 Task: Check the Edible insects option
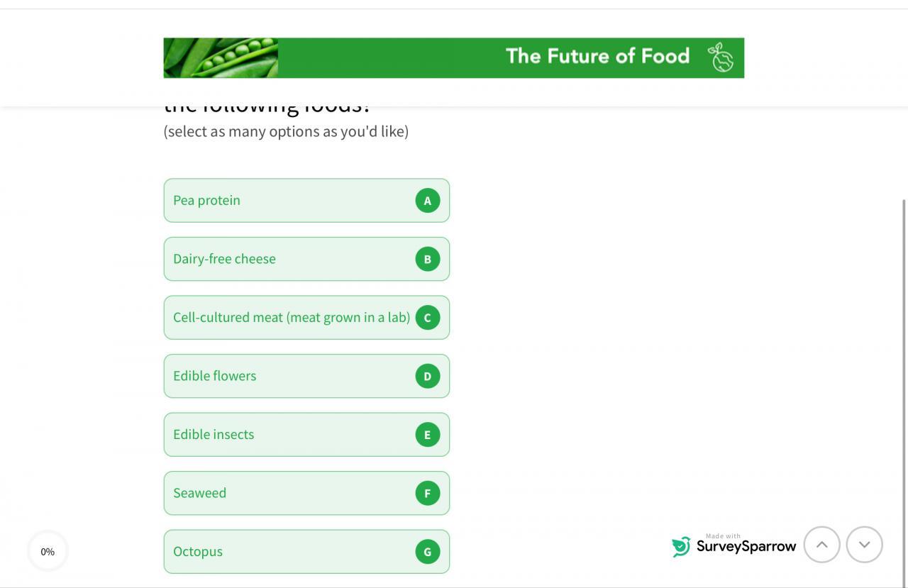pyautogui.click(x=284, y=435)
